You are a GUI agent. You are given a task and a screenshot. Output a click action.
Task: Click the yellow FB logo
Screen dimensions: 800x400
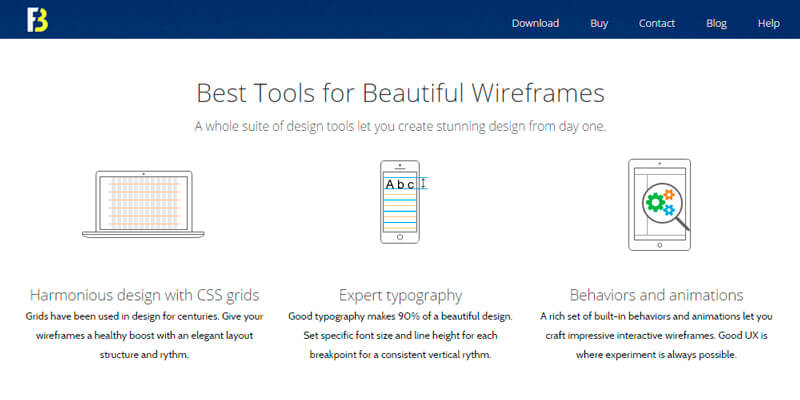38,20
